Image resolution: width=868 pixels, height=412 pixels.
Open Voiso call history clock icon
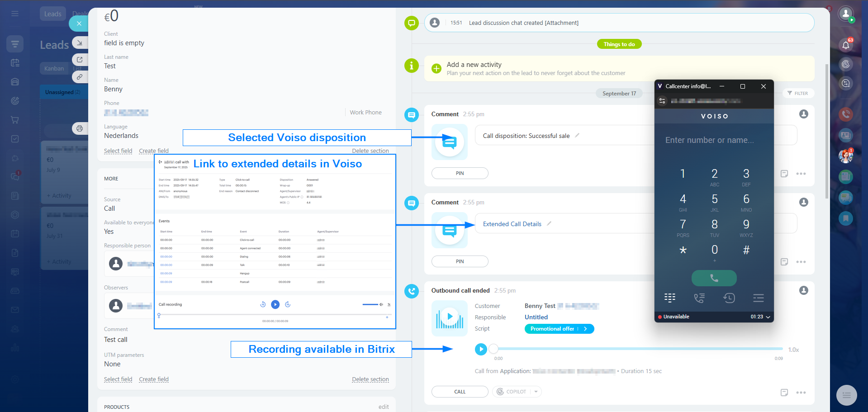(x=729, y=298)
